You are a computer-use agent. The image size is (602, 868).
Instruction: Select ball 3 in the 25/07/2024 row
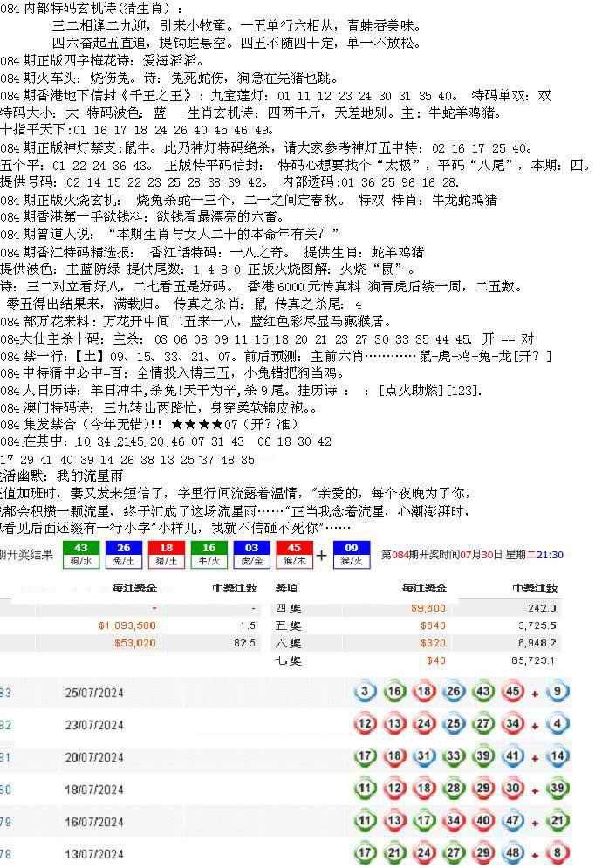pyautogui.click(x=367, y=693)
